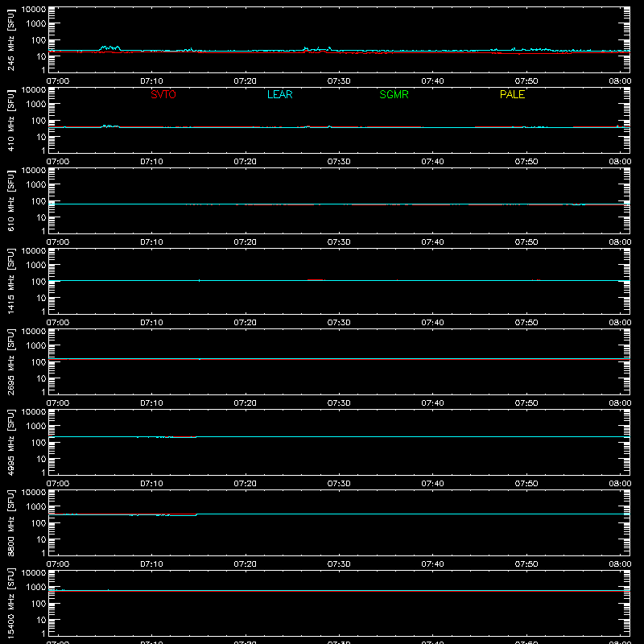Select the 2695 MHz [SFU] axis title
Viewport: 644px width, 644px height.
coord(10,361)
